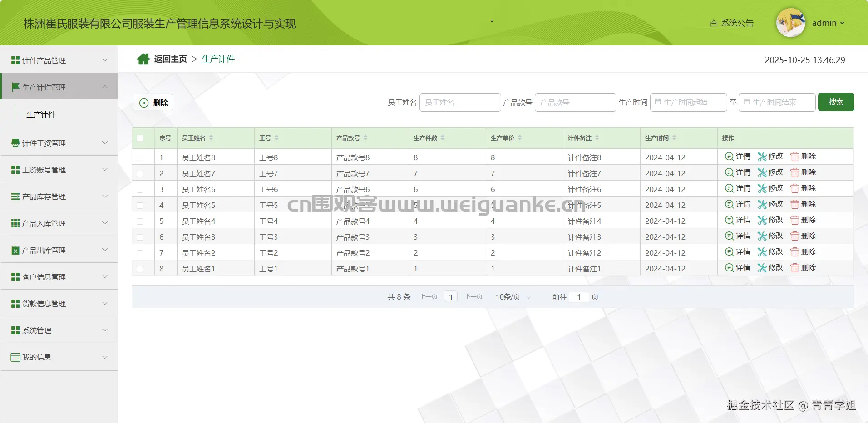This screenshot has width=868, height=423.
Task: Click 删除 trash icon for 员工姓名2 row
Action: [794, 252]
